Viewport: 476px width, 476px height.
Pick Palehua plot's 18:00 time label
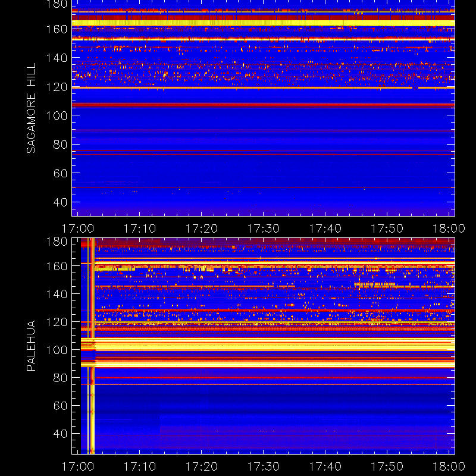click(x=449, y=466)
